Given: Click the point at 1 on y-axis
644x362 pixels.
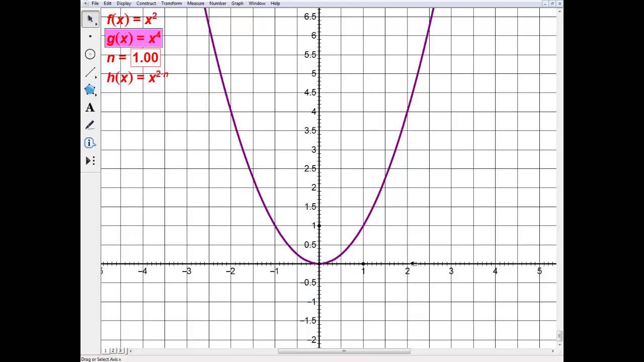Looking at the screenshot, I should (x=319, y=226).
